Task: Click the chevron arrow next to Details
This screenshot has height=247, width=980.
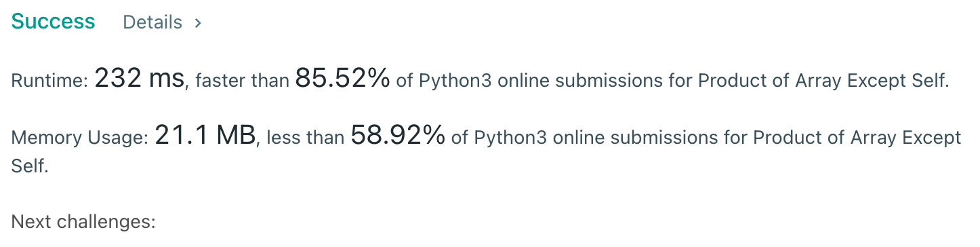Action: [198, 23]
